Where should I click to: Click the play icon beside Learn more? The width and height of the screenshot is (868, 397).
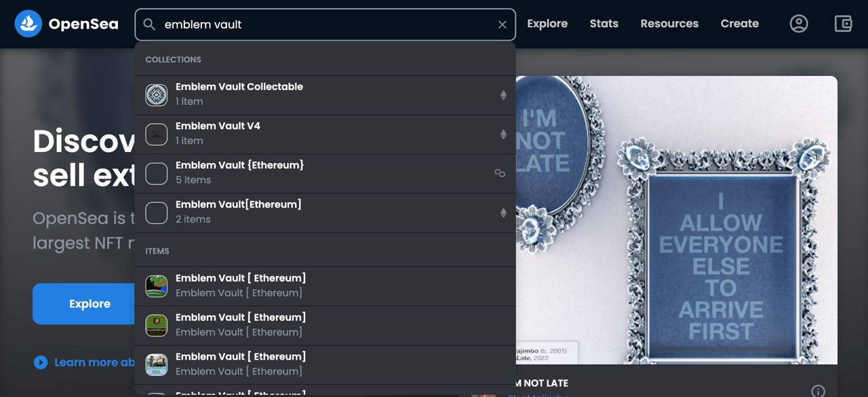(41, 362)
